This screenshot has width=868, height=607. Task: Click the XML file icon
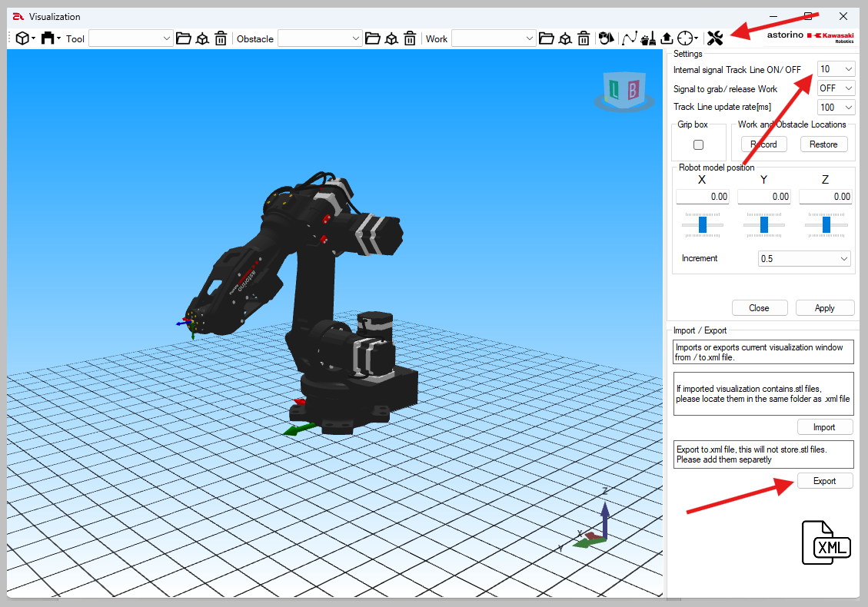(x=826, y=542)
